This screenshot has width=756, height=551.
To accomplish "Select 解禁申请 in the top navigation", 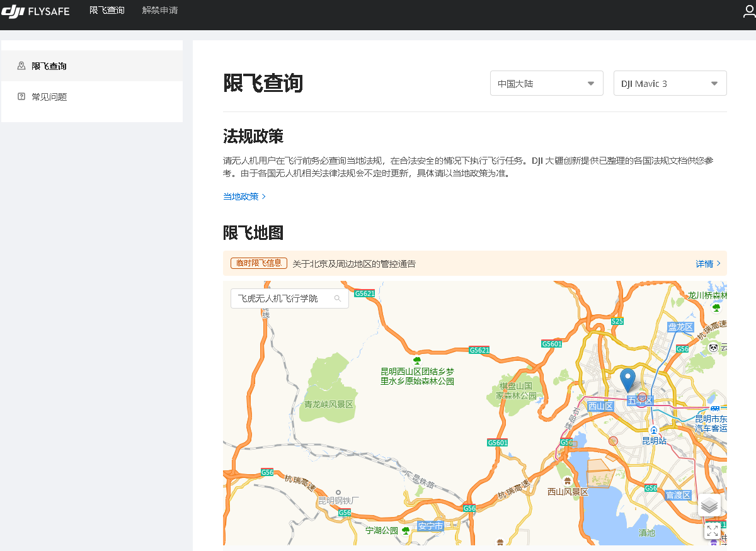I will tap(160, 10).
